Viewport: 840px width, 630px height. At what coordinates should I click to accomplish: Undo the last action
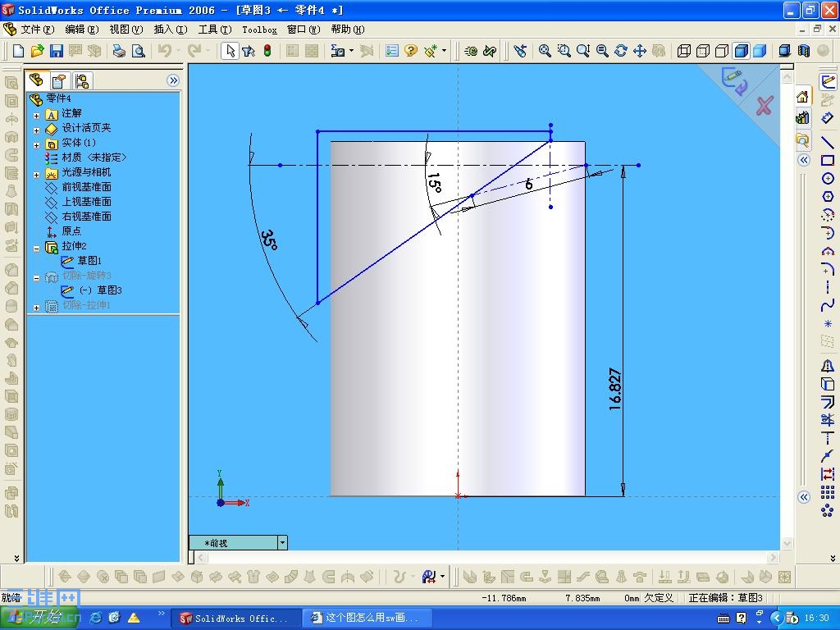click(164, 51)
